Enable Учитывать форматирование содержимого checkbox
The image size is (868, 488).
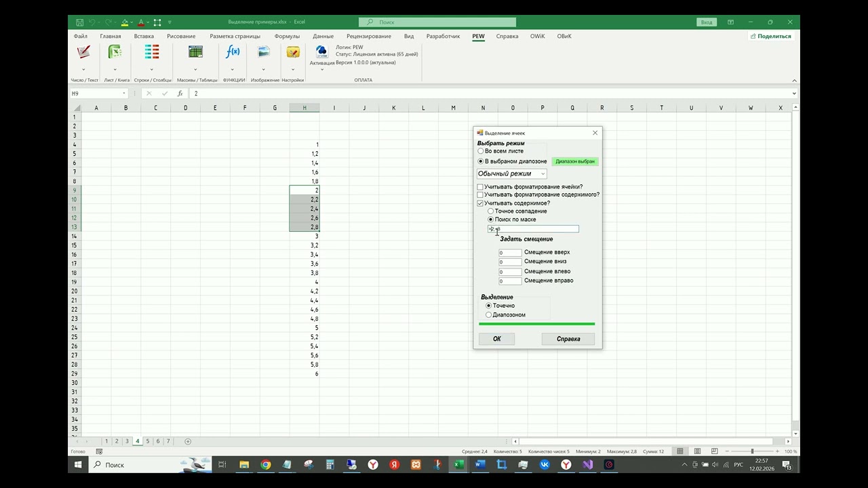click(x=480, y=195)
